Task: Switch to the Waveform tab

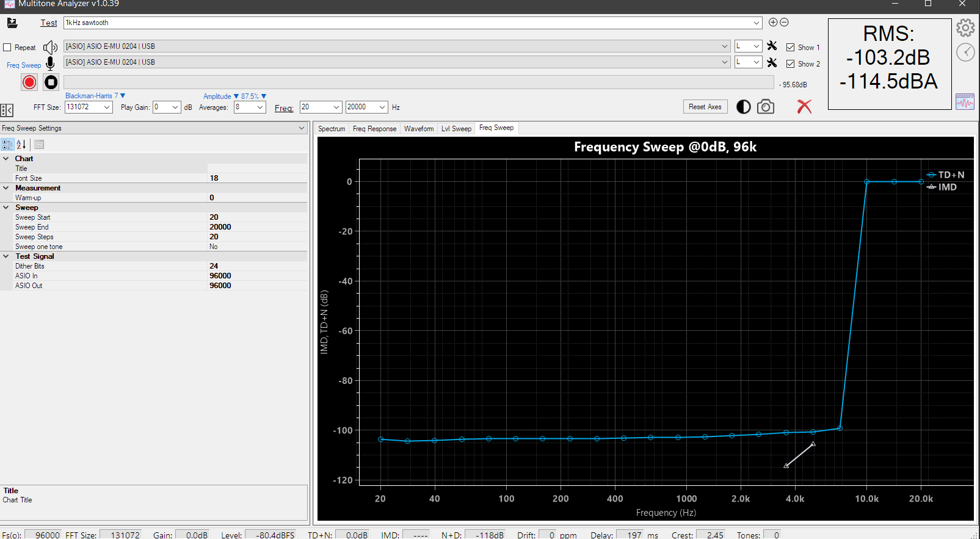Action: 419,129
